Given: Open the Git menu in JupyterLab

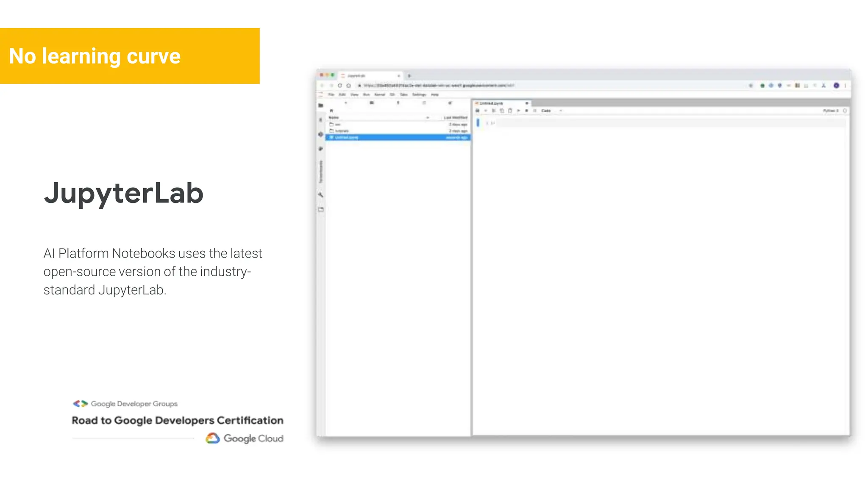Looking at the screenshot, I should click(392, 94).
